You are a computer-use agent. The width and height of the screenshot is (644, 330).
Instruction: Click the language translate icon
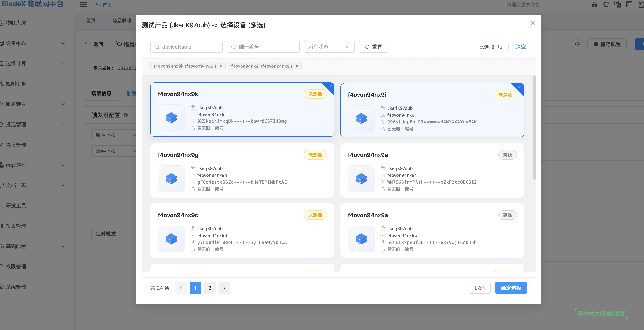pos(618,5)
